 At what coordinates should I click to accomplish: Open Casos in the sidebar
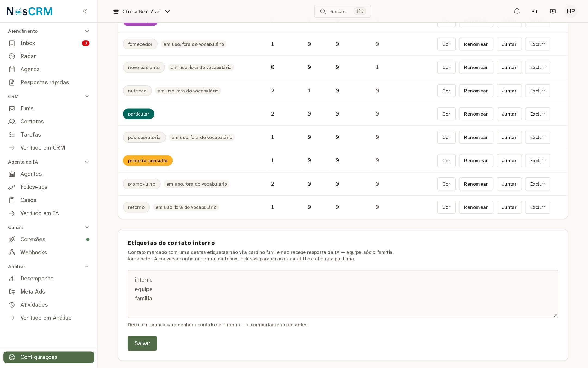[x=49, y=200]
